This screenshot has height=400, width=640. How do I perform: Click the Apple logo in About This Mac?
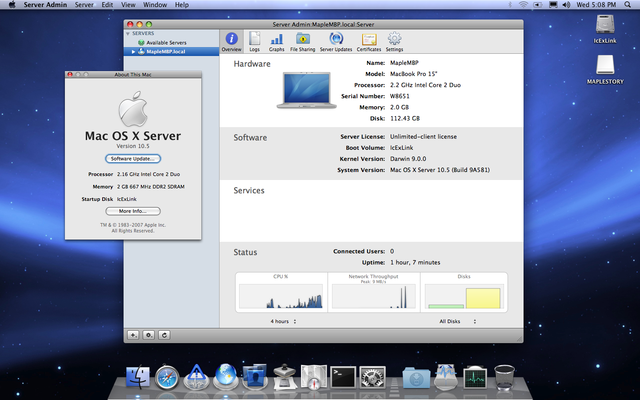pos(133,109)
